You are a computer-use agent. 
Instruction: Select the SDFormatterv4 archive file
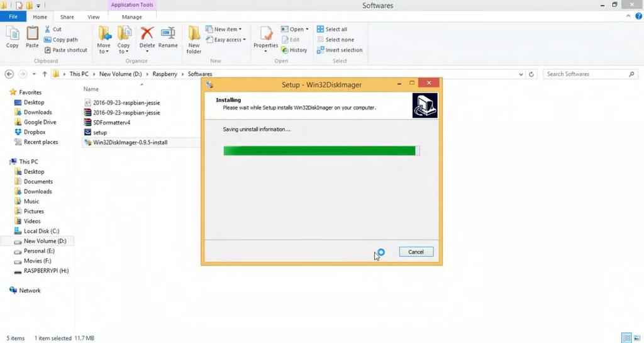coord(107,123)
